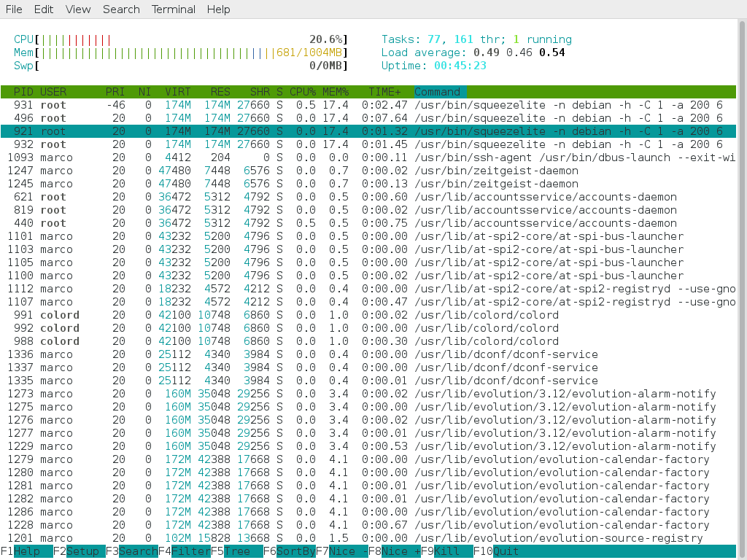This screenshot has width=747, height=560.
Task: Open htop Setup via the F2 button
Action: [x=80, y=551]
